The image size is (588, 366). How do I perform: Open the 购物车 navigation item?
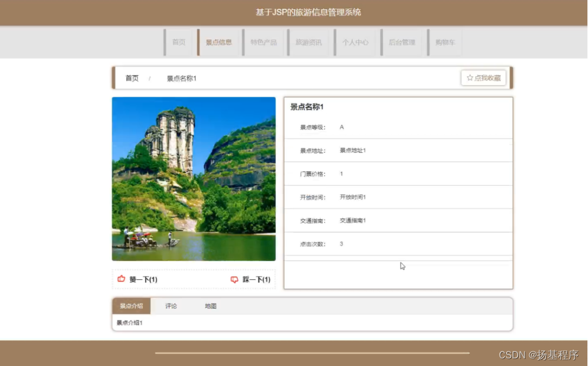point(445,42)
